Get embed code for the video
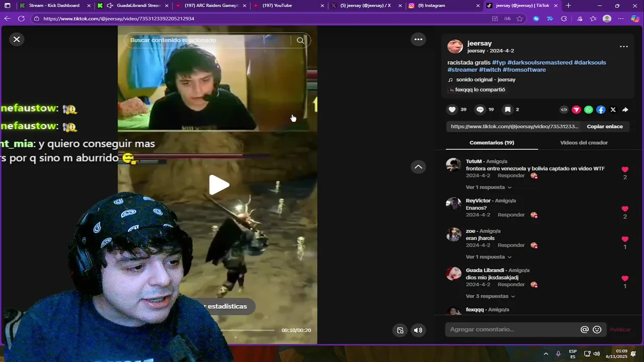 pos(564,110)
